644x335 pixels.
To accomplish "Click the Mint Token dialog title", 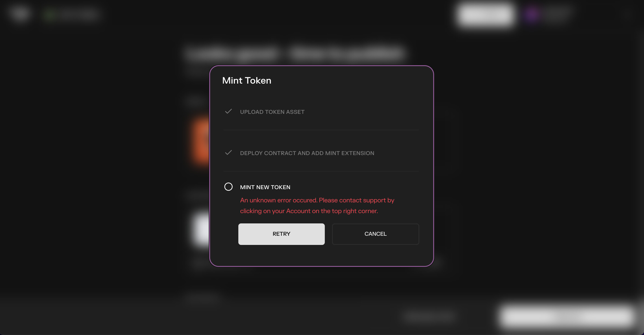I will click(246, 80).
